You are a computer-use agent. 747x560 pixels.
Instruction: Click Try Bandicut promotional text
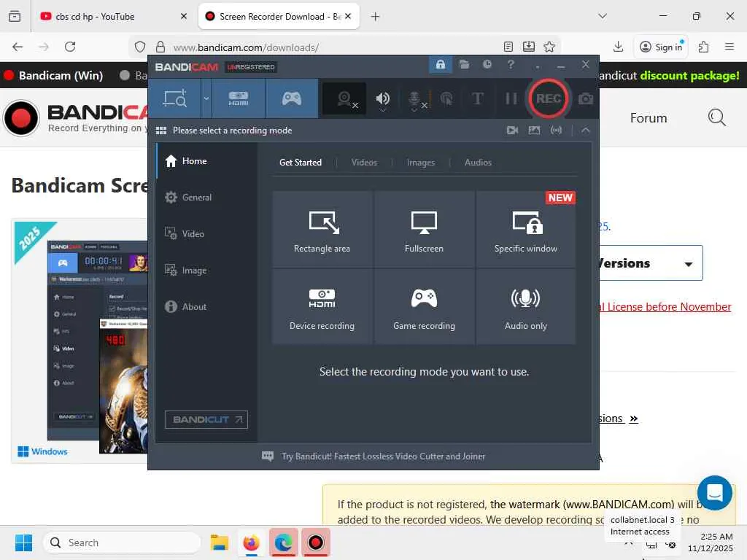383,456
